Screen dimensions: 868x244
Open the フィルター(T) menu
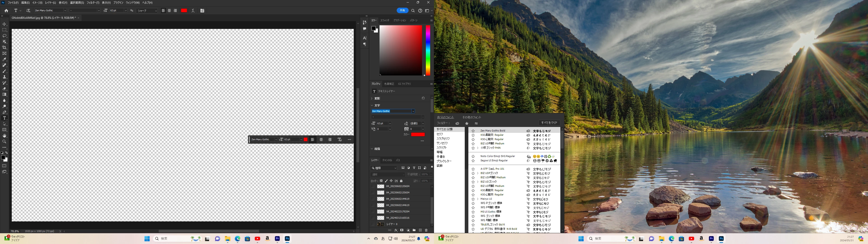click(x=93, y=3)
